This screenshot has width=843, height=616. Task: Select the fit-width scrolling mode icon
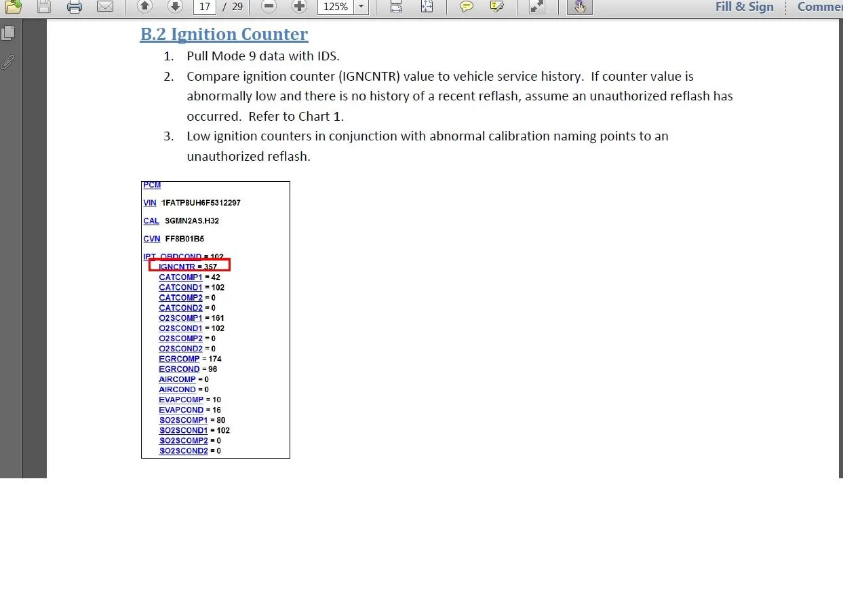(396, 7)
